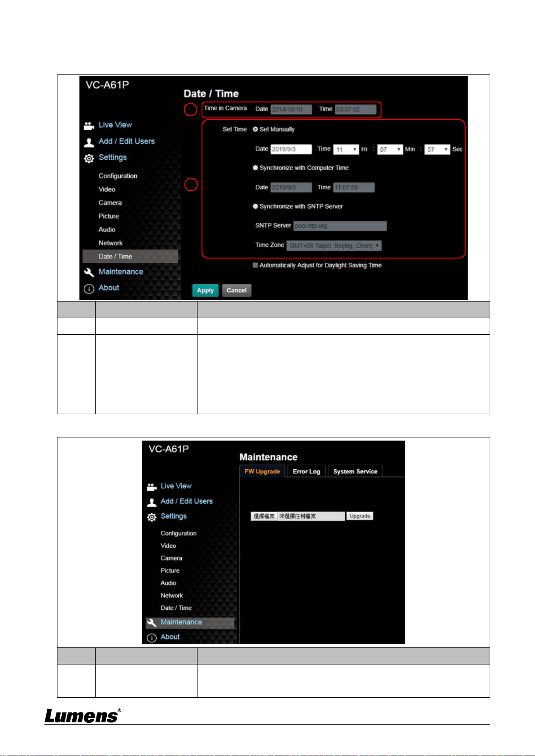The image size is (535, 756).
Task: Open Add / Edit Users in Date/Time screenshot
Action: [x=127, y=141]
